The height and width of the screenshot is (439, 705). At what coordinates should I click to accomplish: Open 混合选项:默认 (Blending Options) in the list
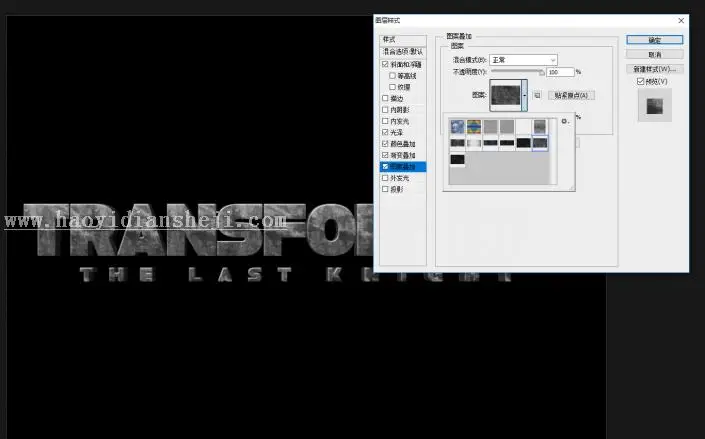[x=403, y=52]
